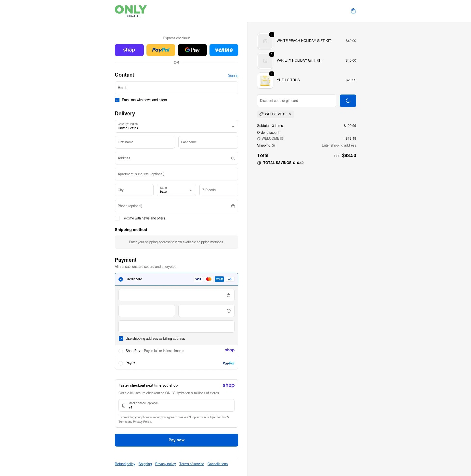Pay using the Google Pay button

click(x=192, y=50)
